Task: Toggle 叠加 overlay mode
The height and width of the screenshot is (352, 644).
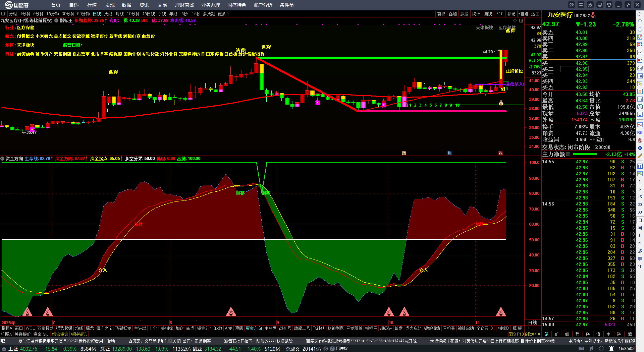Action: 453,14
